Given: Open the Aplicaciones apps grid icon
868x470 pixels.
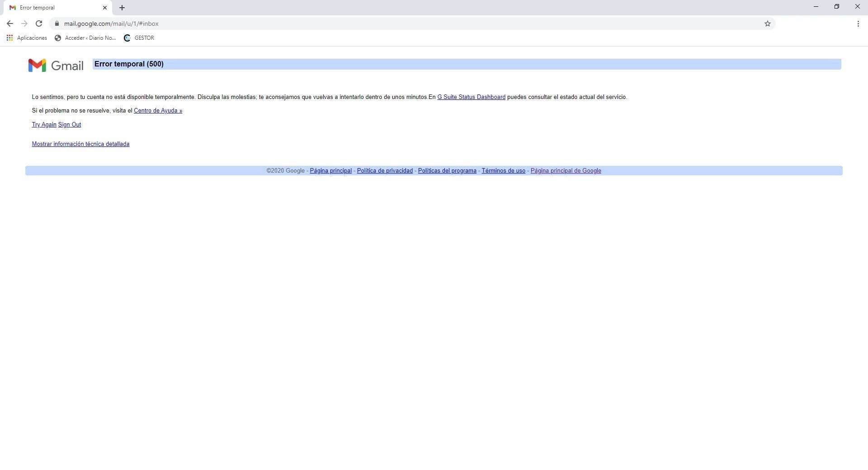Looking at the screenshot, I should click(9, 38).
